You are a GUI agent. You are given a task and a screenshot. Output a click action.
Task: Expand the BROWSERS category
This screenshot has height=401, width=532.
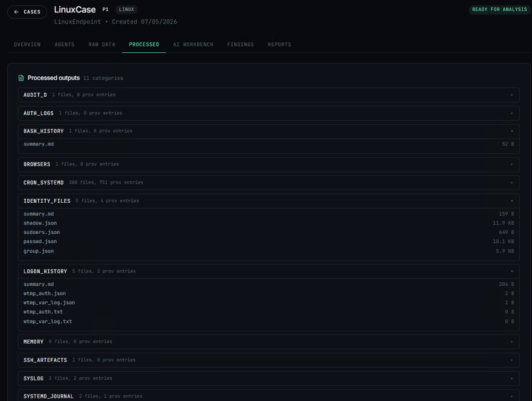point(269,164)
